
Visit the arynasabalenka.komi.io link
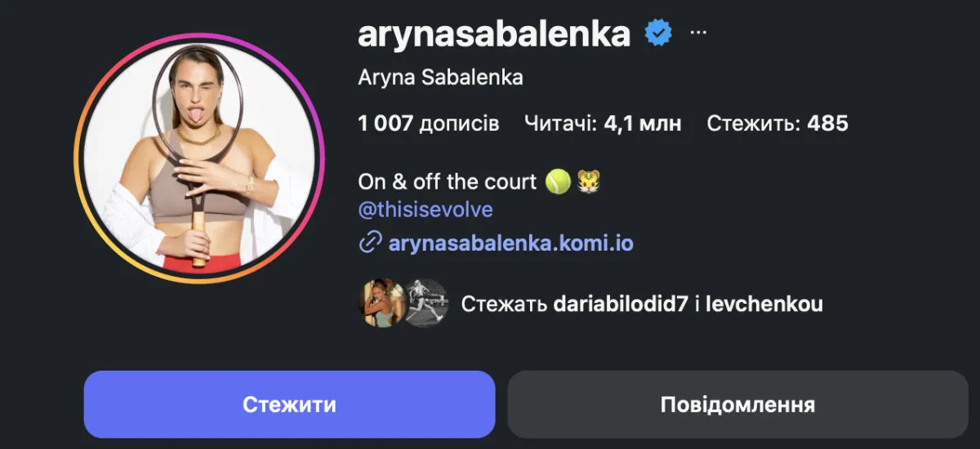click(511, 242)
